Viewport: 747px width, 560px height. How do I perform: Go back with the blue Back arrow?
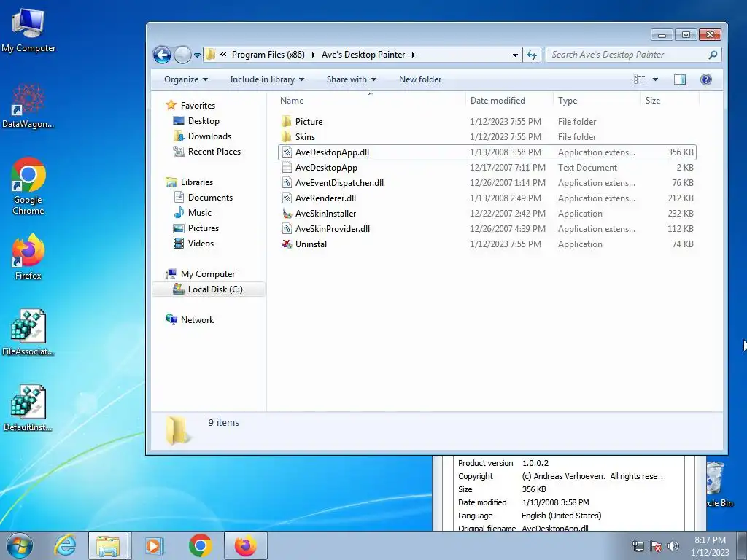click(162, 55)
